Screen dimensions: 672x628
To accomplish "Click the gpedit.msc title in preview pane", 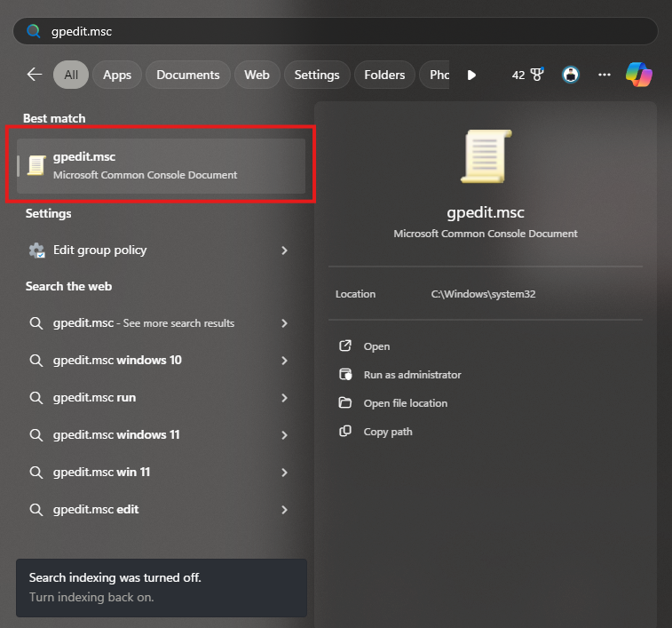I will click(486, 212).
